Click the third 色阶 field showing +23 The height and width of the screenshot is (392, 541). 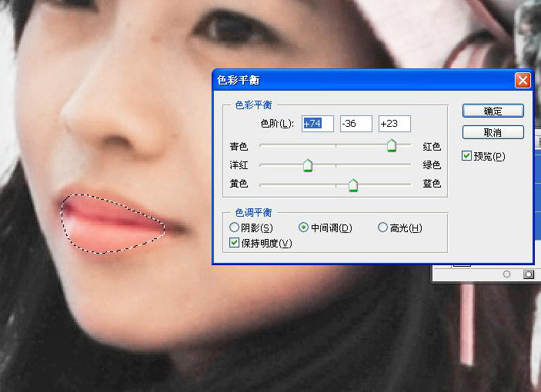[x=395, y=124]
